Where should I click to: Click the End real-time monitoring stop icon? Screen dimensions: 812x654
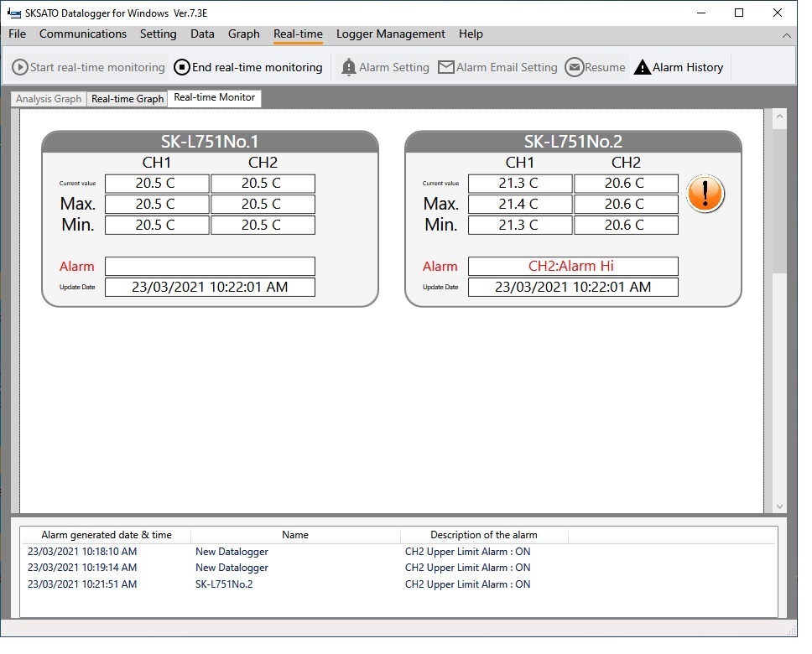(182, 67)
